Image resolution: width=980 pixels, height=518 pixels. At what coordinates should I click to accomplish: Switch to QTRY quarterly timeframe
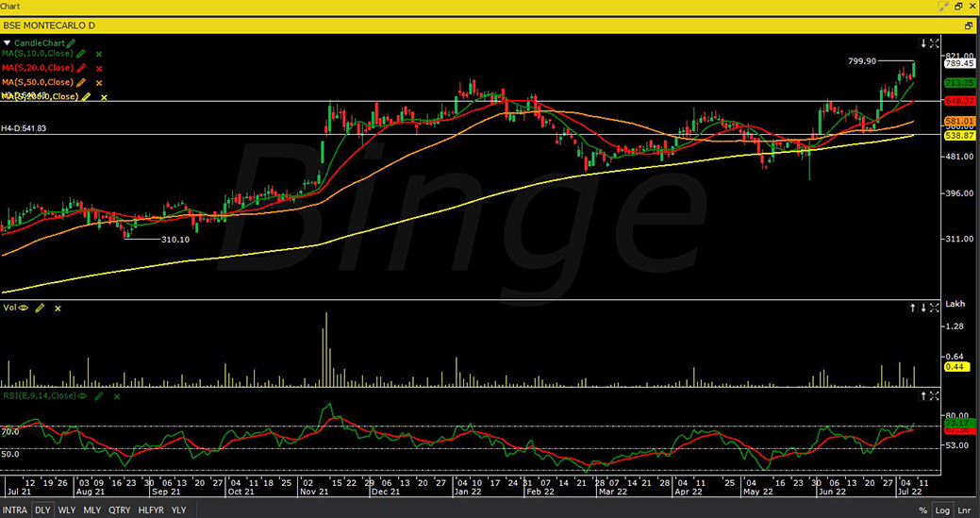coord(120,510)
